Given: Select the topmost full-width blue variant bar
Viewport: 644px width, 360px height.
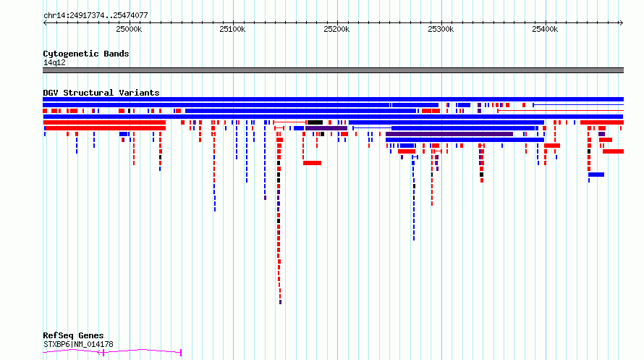Looking at the screenshot, I should tap(333, 99).
